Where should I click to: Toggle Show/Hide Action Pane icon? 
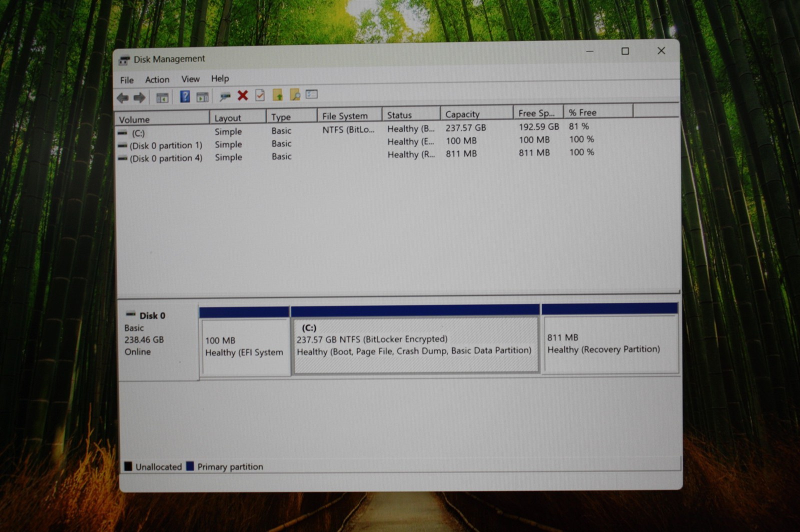coord(202,96)
